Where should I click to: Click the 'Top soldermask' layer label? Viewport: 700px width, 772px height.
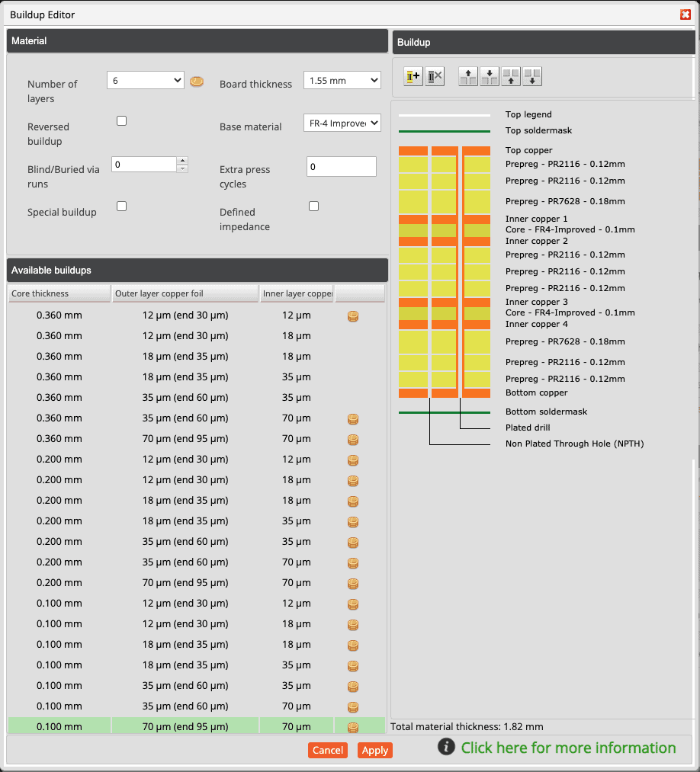(538, 130)
